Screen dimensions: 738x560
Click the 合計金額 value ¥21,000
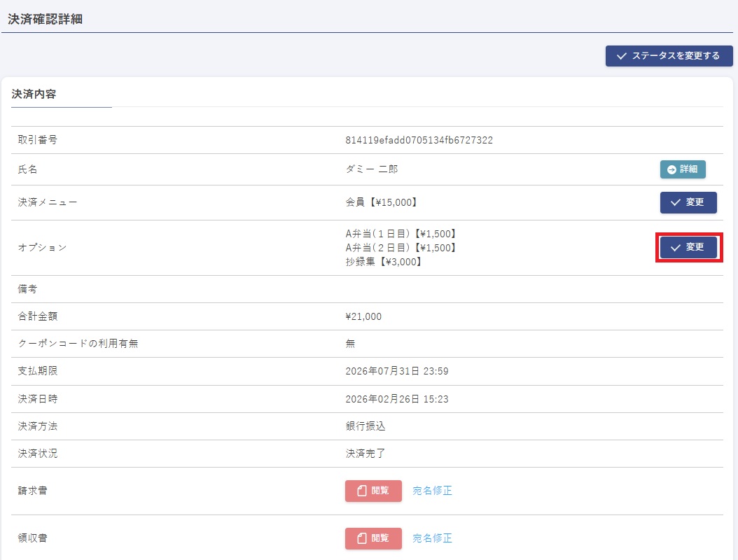(363, 316)
